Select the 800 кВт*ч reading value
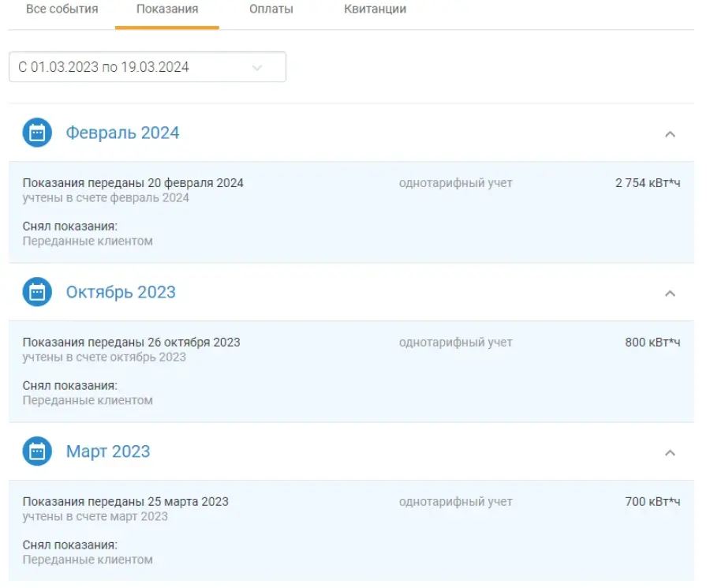710x588 pixels. coord(652,343)
